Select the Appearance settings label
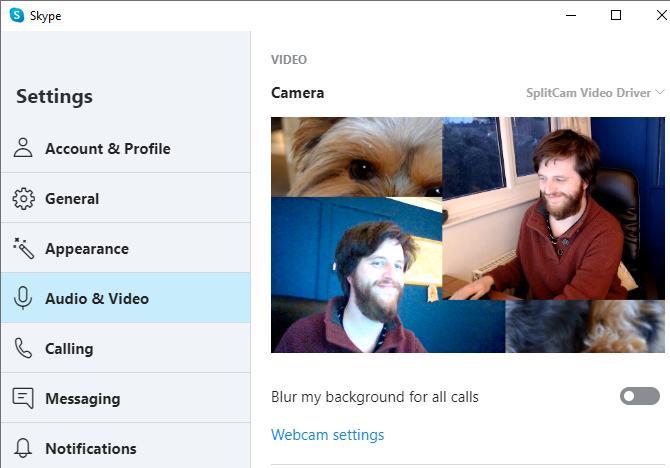 (x=86, y=249)
